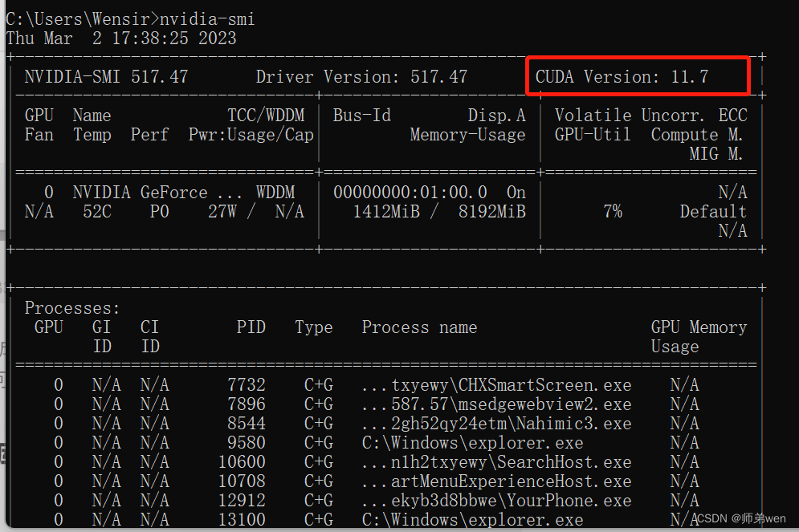Viewport: 799px width, 532px height.
Task: Click the P0 performance state value
Action: click(160, 211)
